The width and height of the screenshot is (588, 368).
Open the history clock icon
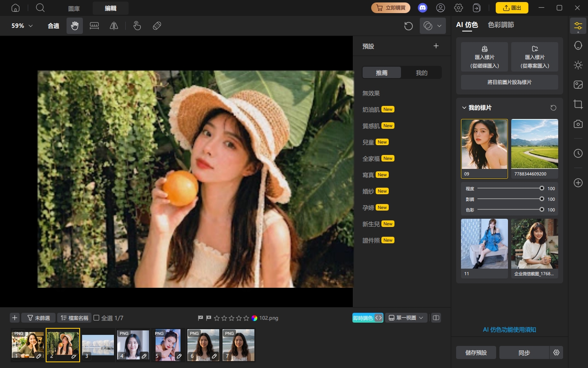pyautogui.click(x=578, y=153)
